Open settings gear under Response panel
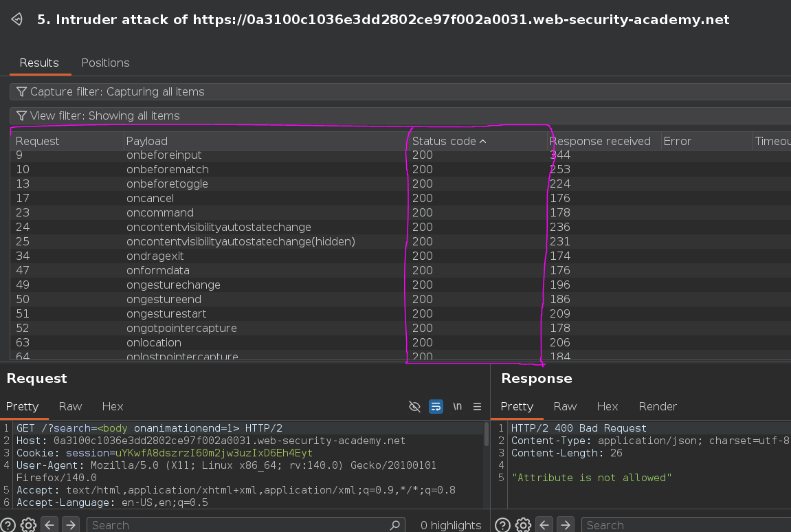 pyautogui.click(x=523, y=525)
